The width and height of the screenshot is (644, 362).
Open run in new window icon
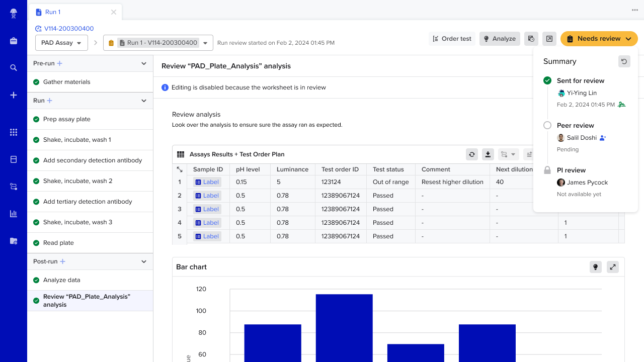pyautogui.click(x=549, y=39)
